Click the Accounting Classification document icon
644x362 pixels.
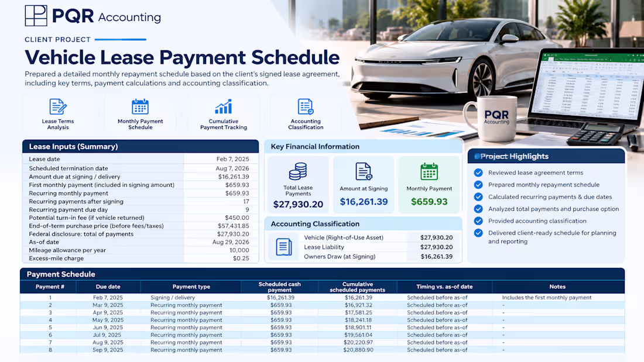[306, 106]
